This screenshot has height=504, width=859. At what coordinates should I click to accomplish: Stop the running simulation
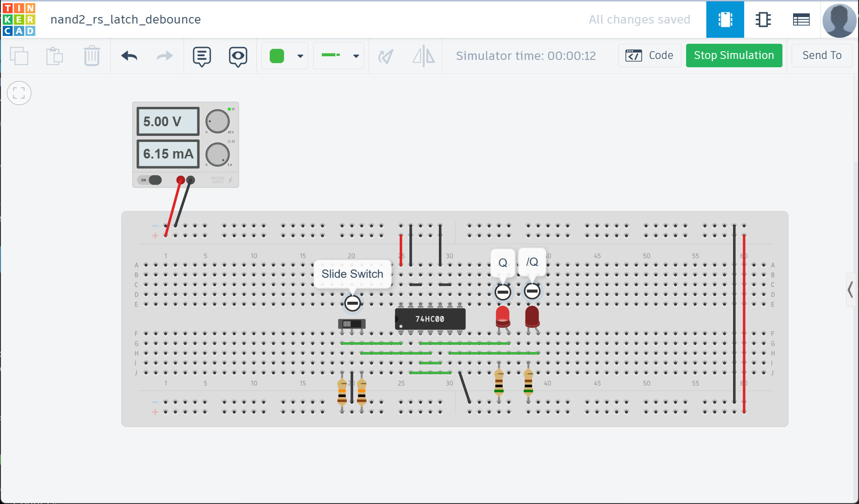pos(734,55)
